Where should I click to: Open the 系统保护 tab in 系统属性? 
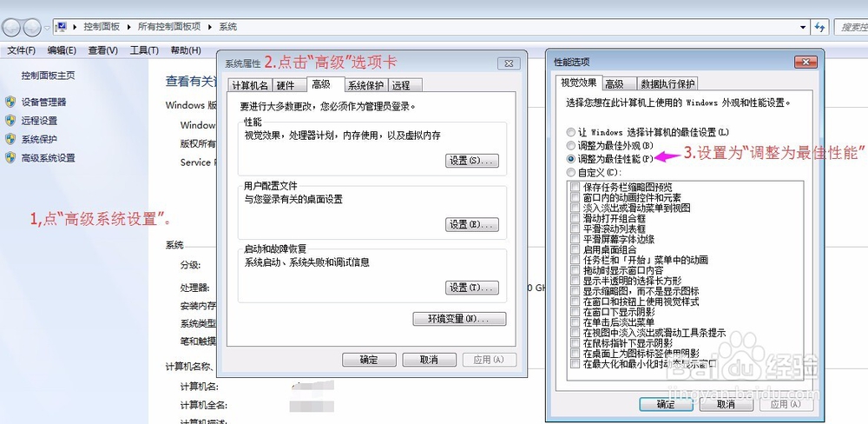[x=365, y=85]
